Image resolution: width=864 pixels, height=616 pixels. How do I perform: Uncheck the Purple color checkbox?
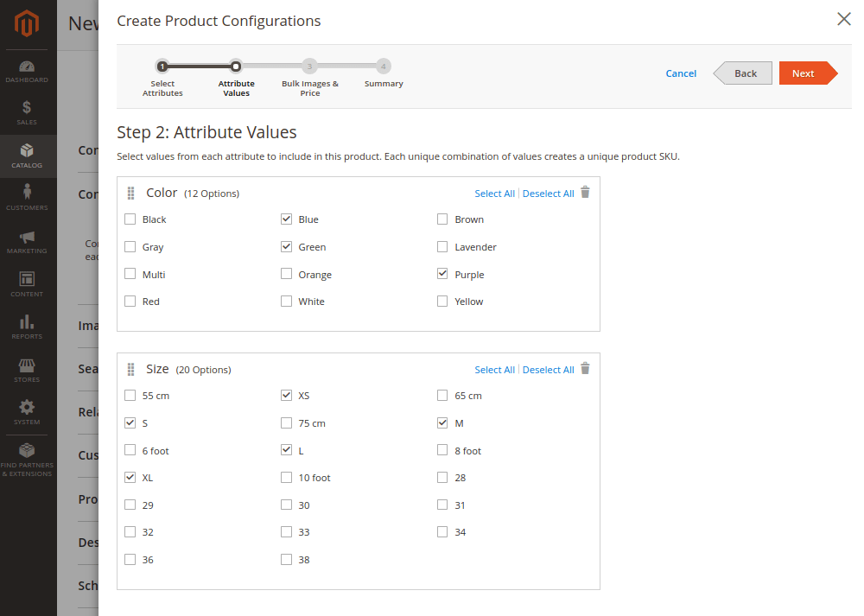(x=442, y=274)
